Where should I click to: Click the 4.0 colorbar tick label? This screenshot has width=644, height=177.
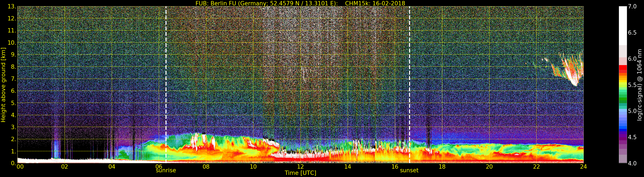click(632, 163)
